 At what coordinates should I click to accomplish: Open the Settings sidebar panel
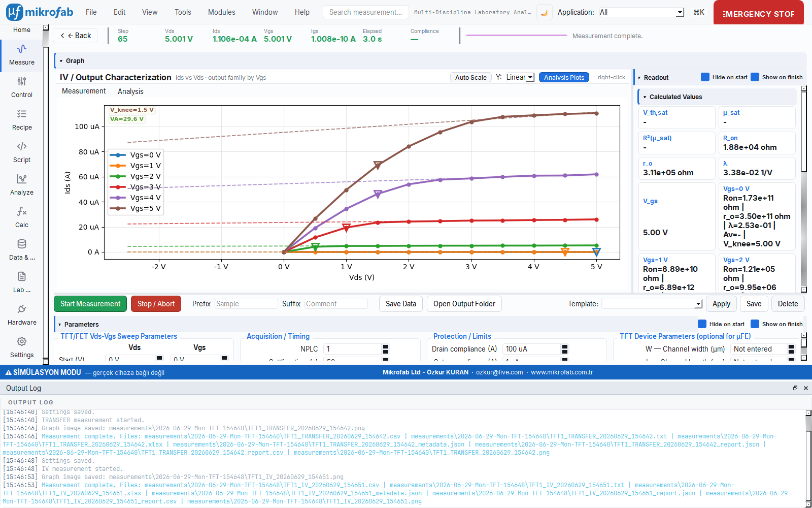point(22,348)
